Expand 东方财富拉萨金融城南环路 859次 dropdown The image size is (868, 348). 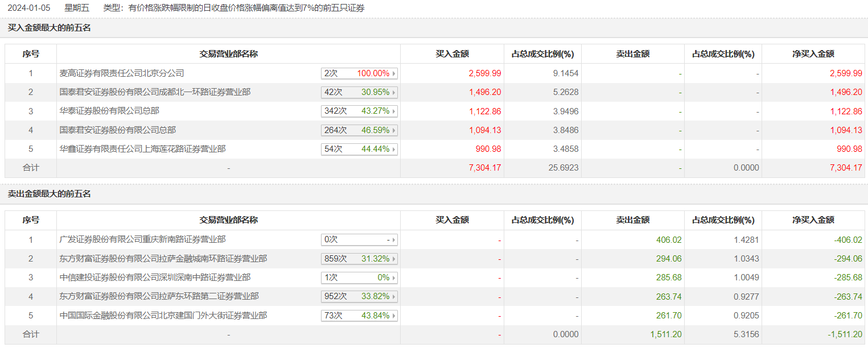[359, 259]
